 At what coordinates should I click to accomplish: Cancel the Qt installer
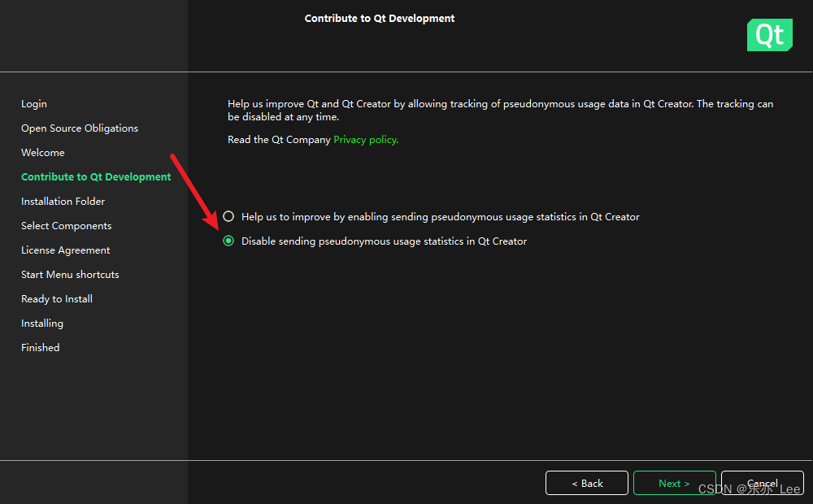click(763, 483)
